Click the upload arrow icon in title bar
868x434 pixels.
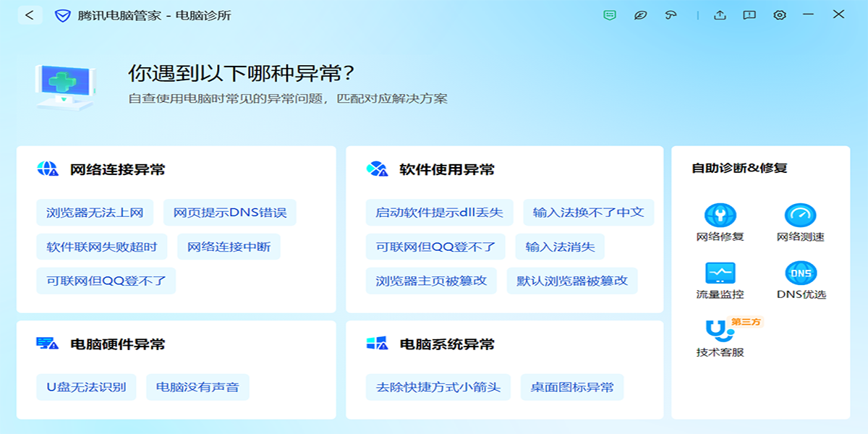pyautogui.click(x=720, y=14)
